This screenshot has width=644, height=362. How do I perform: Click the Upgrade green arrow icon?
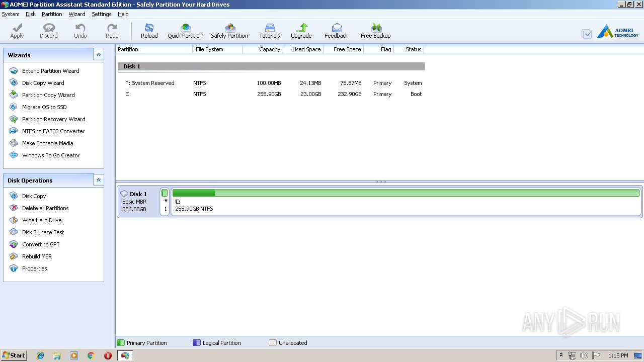click(x=301, y=31)
